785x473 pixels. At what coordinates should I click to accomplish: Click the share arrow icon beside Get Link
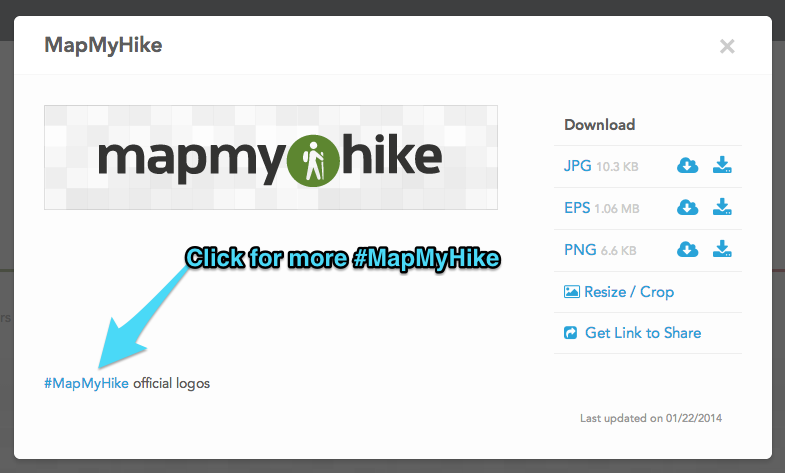coord(570,333)
